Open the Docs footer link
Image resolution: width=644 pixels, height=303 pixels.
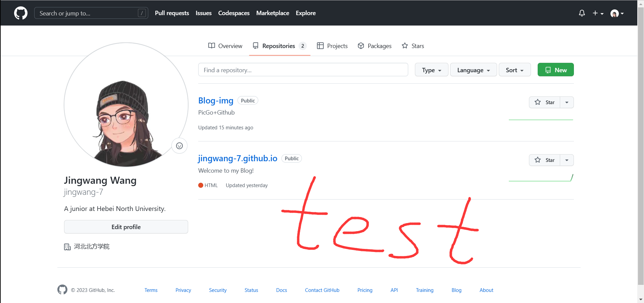(x=281, y=290)
